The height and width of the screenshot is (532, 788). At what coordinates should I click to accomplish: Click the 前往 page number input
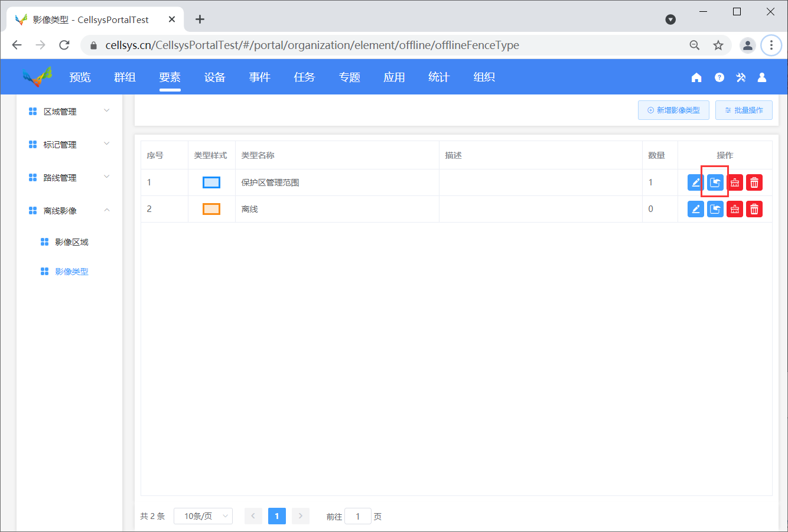358,516
